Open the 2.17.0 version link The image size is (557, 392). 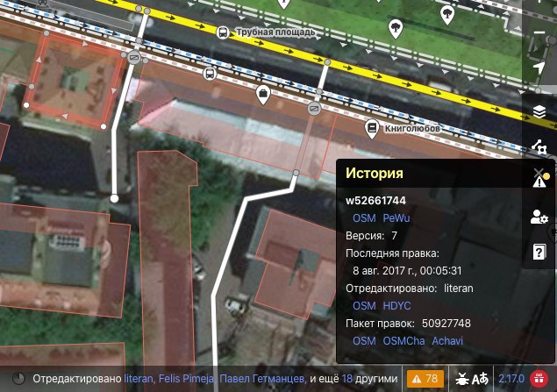(x=511, y=379)
